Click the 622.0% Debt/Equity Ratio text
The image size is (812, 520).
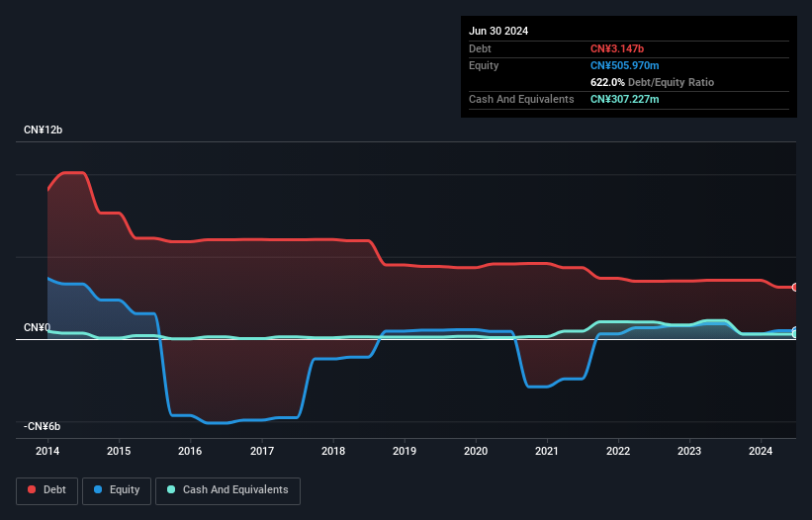click(652, 82)
